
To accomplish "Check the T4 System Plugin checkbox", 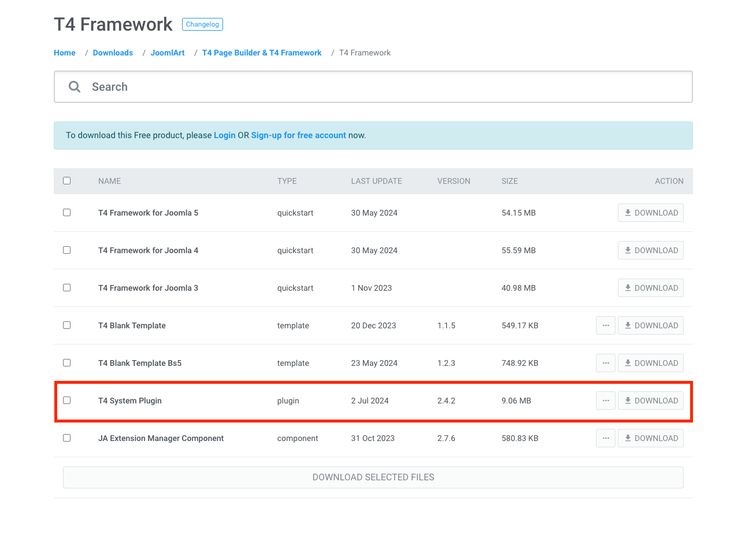I will click(x=67, y=401).
